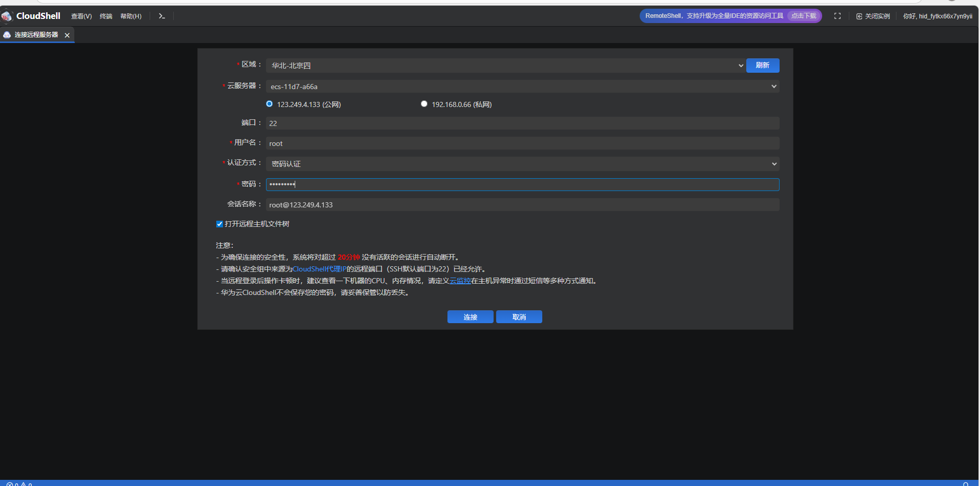
Task: Click the cloud icon on the 连接远程服务器 tab
Action: [x=7, y=35]
